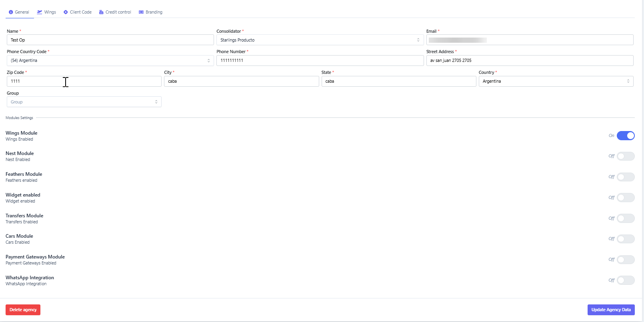This screenshot has height=322, width=644.
Task: Click into the Zip Code field
Action: [84, 81]
